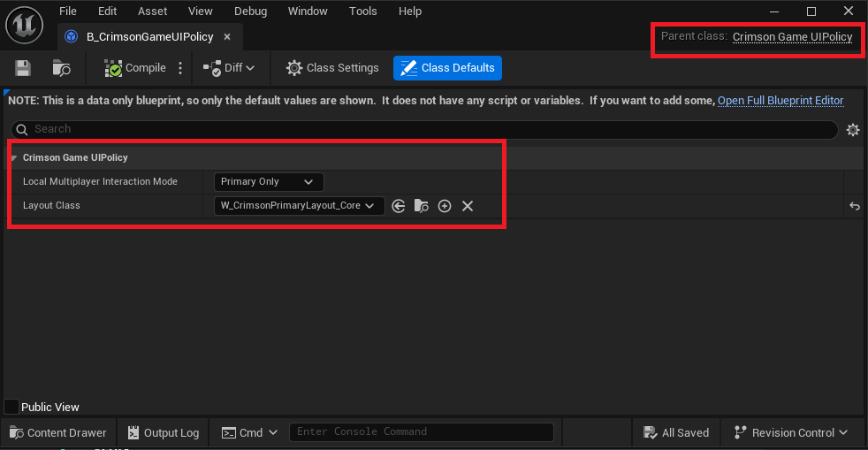Open the Window menu
Image resolution: width=868 pixels, height=450 pixels.
pyautogui.click(x=308, y=11)
